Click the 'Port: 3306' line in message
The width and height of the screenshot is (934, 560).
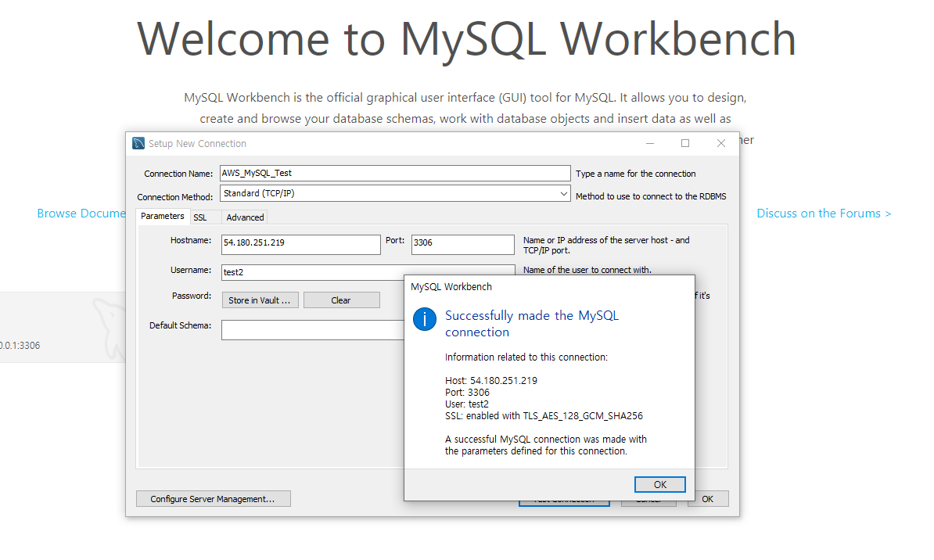click(x=467, y=393)
